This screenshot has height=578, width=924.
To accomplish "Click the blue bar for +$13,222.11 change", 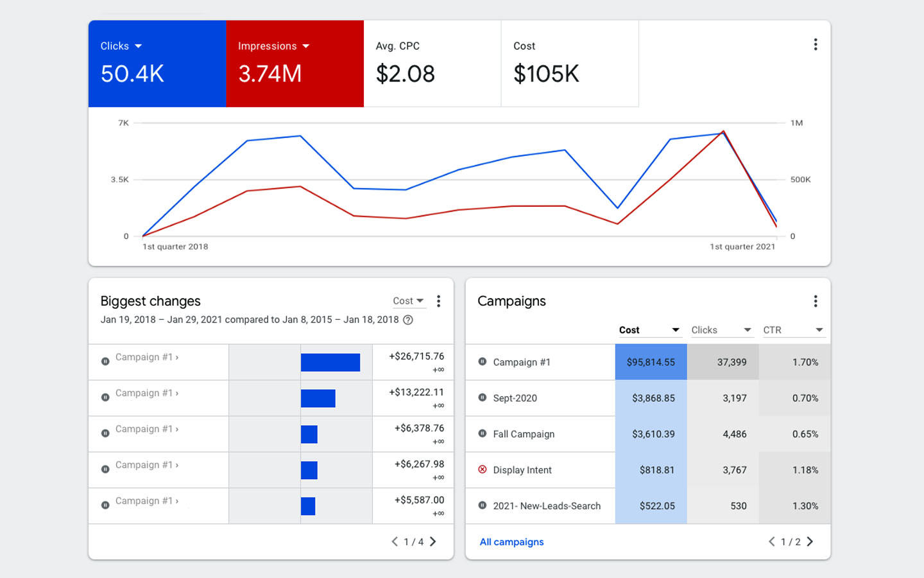I will (318, 398).
